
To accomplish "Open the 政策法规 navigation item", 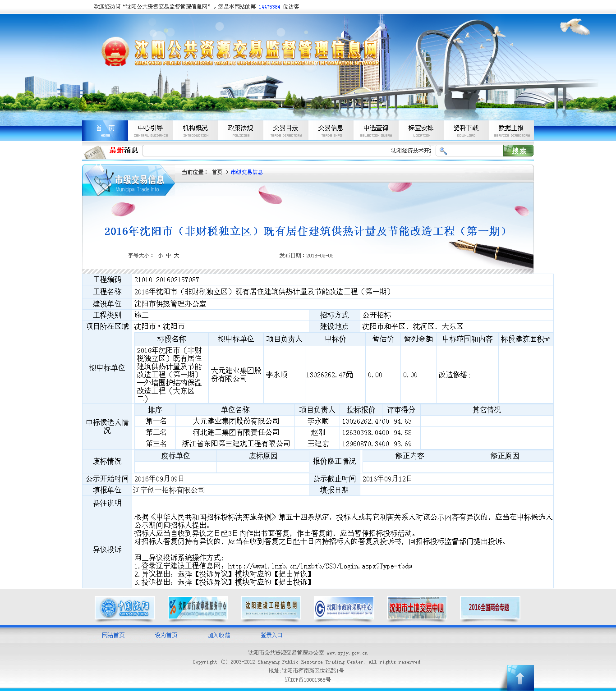I will [x=241, y=131].
